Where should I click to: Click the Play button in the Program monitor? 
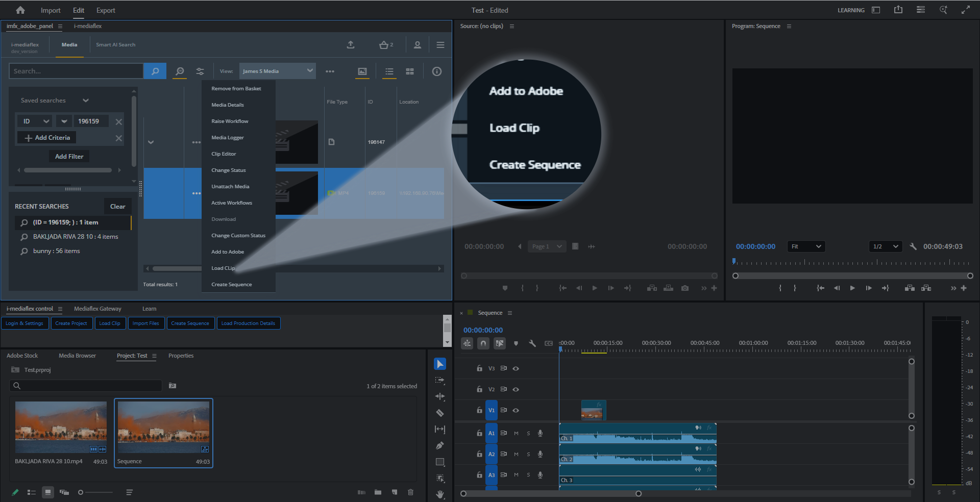coord(852,288)
